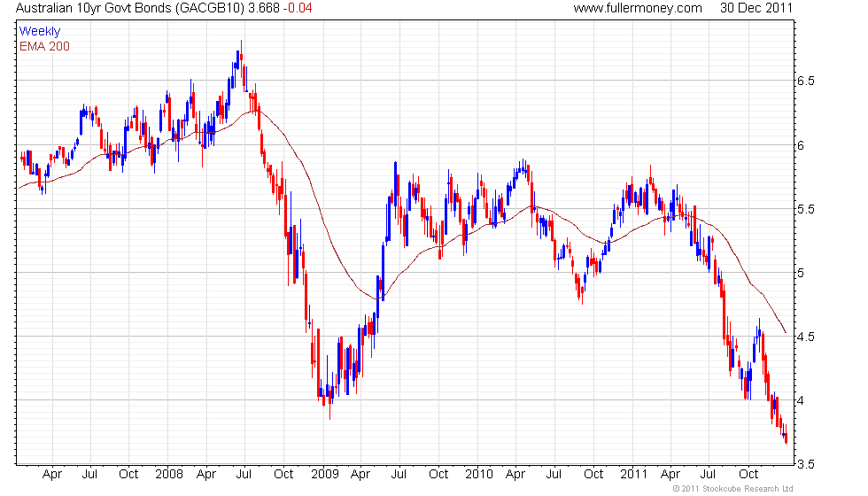Click the 6 y-axis label

click(x=801, y=145)
